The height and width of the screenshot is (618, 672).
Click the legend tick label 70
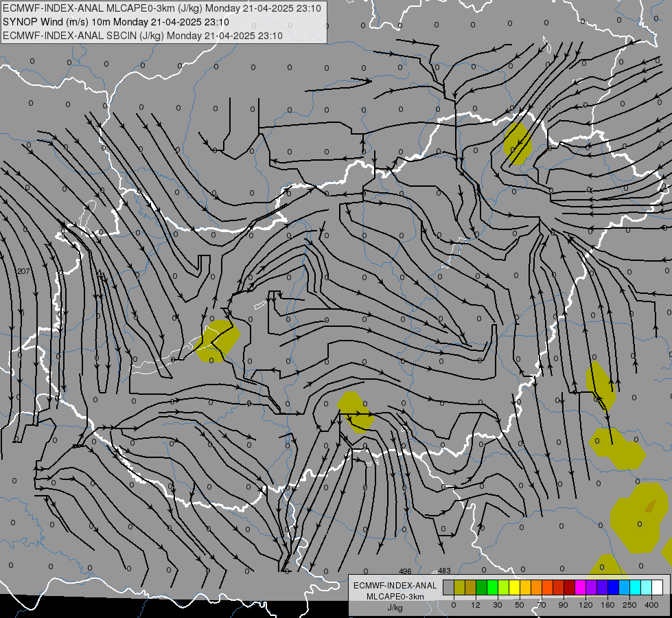(x=542, y=605)
